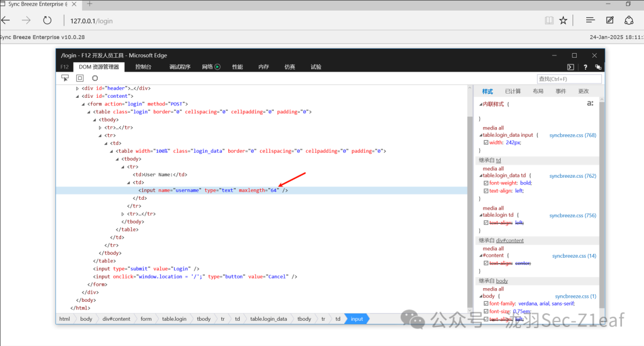644x346 pixels.
Task: Open syncbreeze.css (762) link
Action: (572, 176)
